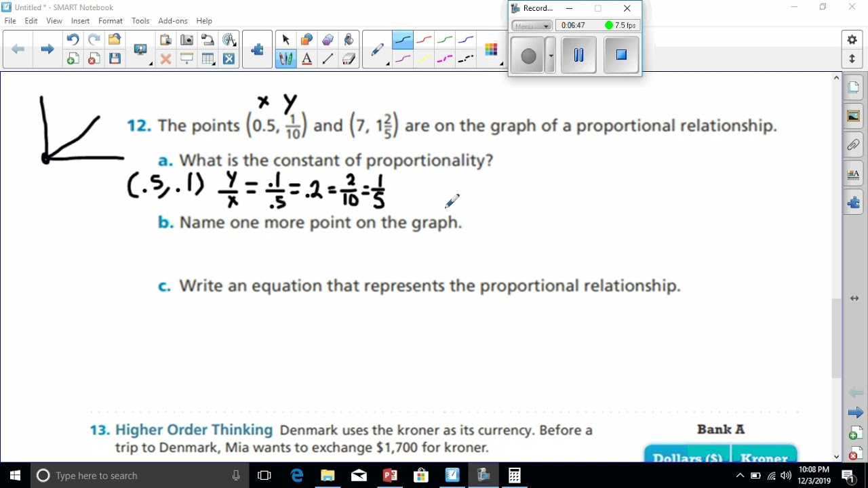Open the Insert menu
868x488 pixels.
pos(80,21)
